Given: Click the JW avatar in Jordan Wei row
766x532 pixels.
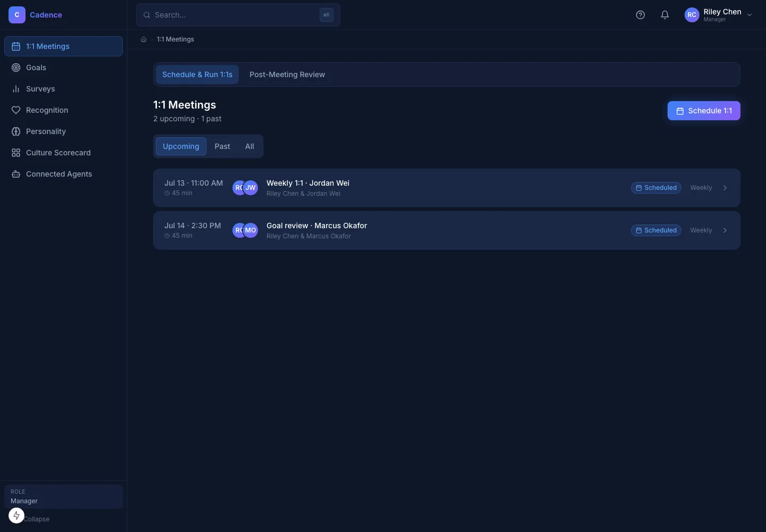Looking at the screenshot, I should point(251,188).
